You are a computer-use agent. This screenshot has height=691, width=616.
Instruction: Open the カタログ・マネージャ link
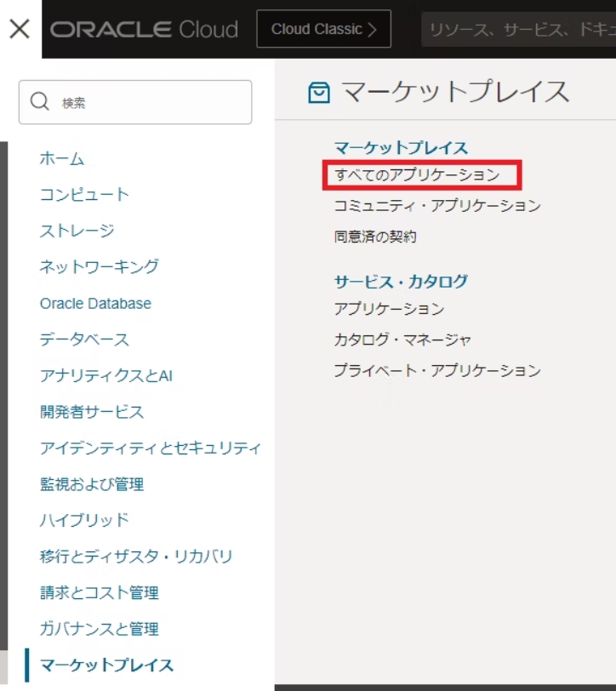402,340
